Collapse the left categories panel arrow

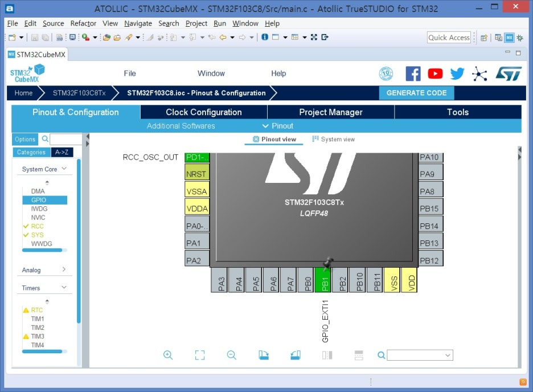87,136
